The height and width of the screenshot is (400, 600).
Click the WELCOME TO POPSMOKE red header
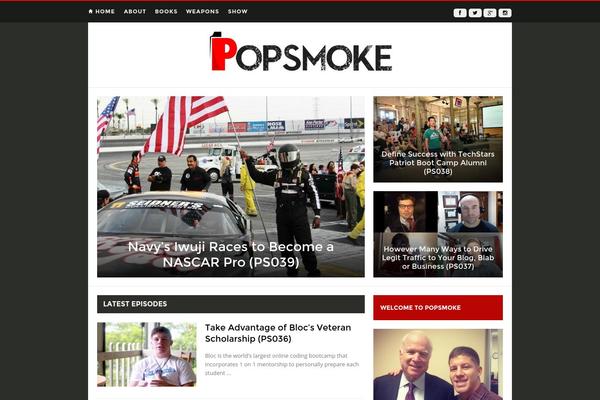(x=438, y=307)
